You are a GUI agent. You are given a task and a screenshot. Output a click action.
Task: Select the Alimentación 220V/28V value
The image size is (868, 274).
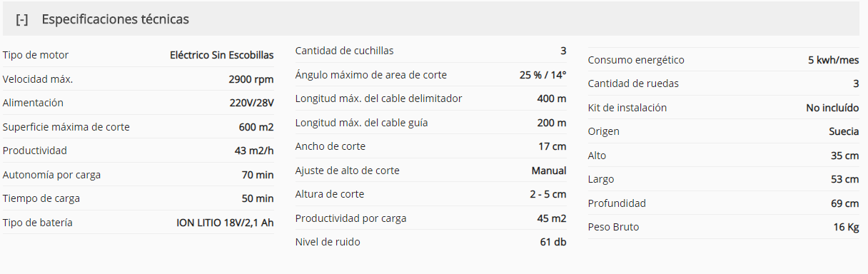[251, 103]
